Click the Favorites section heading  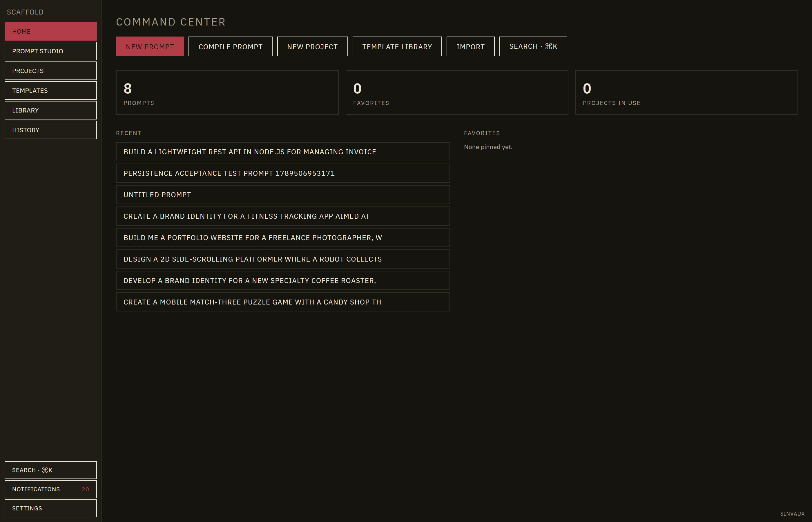click(482, 133)
